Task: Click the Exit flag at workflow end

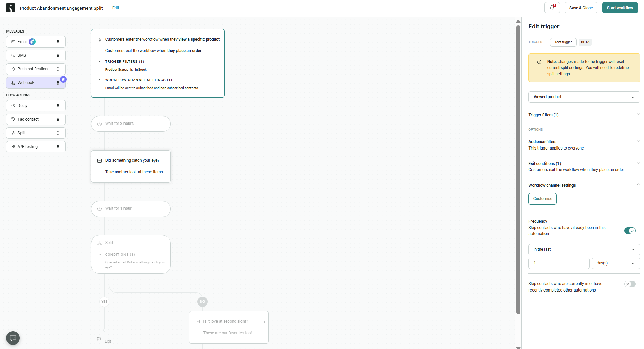Action: tap(99, 339)
